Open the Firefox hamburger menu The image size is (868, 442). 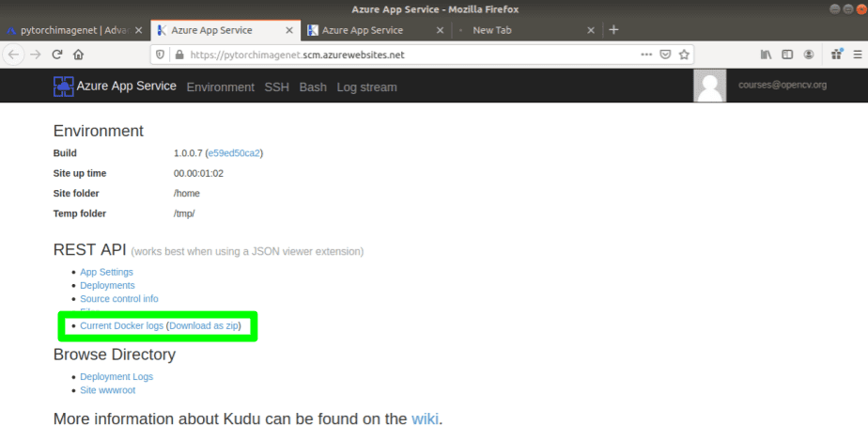pos(858,55)
